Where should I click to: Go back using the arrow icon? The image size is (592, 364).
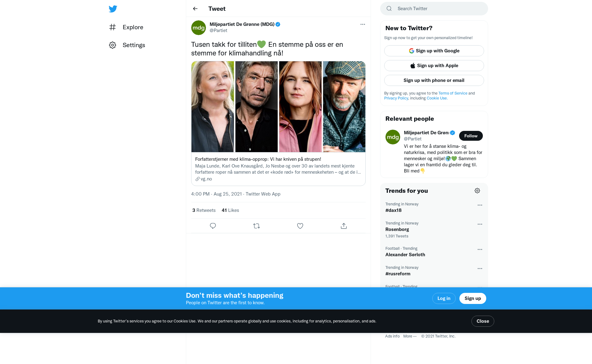[x=195, y=9]
